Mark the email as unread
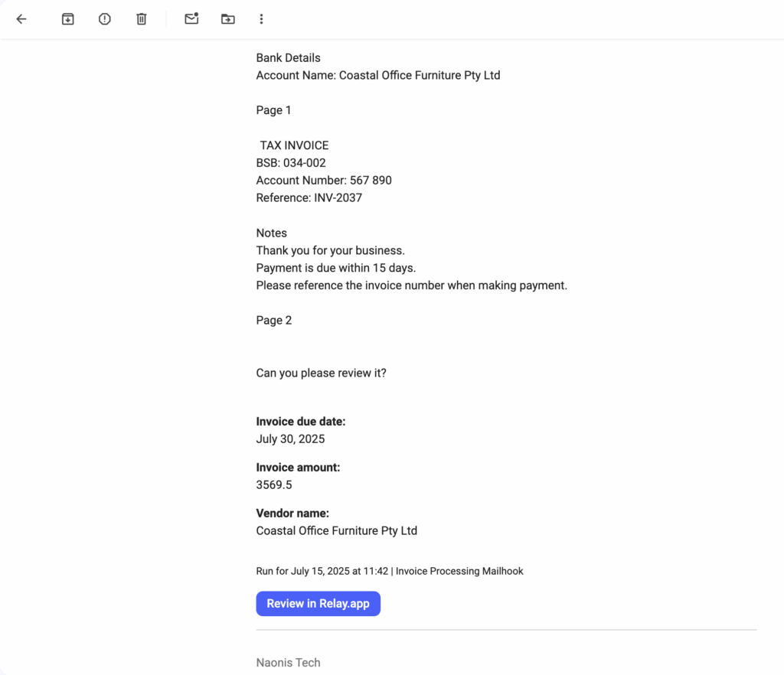 pyautogui.click(x=191, y=19)
